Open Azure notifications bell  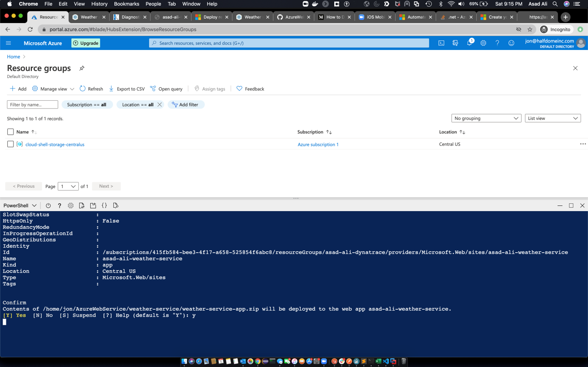pos(469,43)
